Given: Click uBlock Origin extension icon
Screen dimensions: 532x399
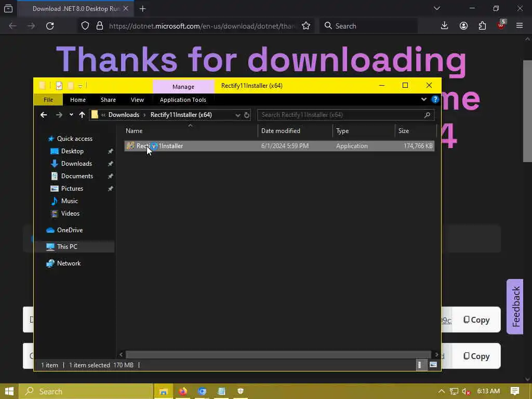Looking at the screenshot, I should point(501,26).
